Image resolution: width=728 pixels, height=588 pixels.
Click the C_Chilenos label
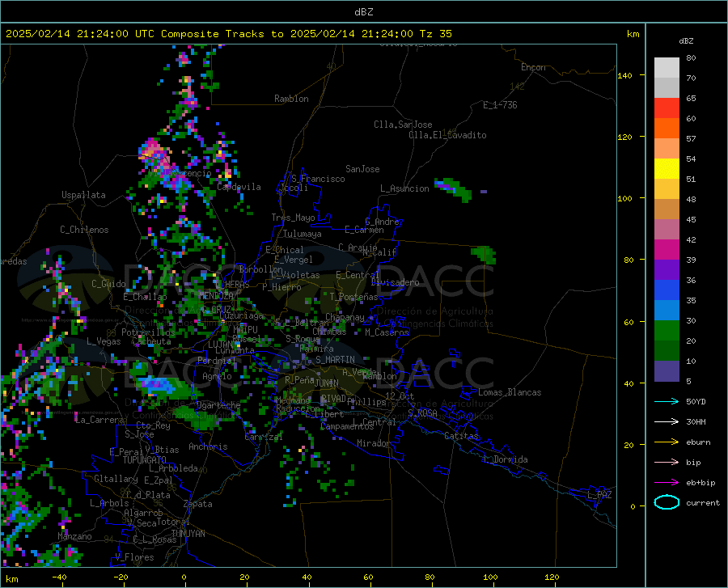coord(84,230)
